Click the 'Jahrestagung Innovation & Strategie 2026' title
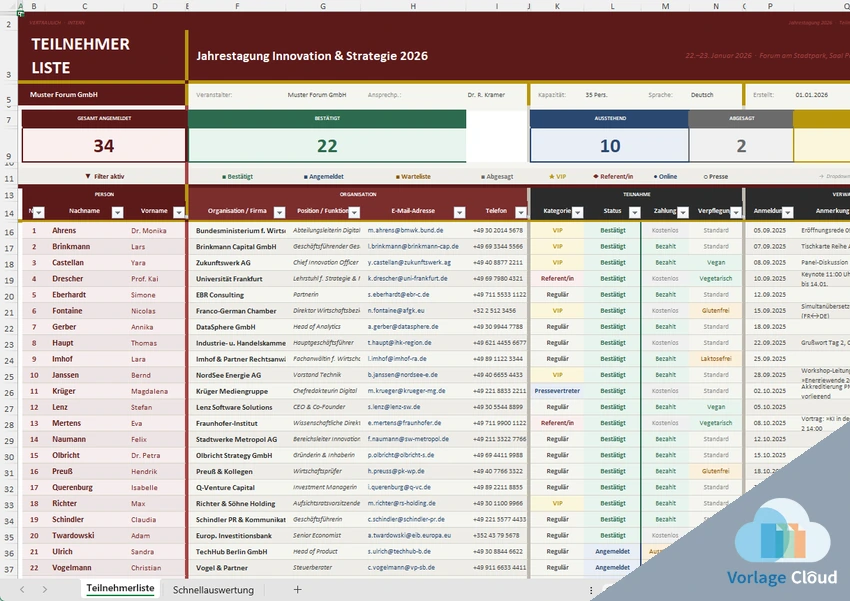The height and width of the screenshot is (601, 850). pyautogui.click(x=312, y=56)
